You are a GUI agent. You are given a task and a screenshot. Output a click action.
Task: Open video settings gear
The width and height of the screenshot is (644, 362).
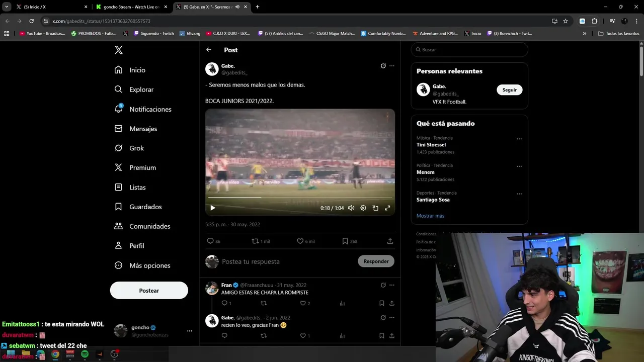[x=363, y=208]
